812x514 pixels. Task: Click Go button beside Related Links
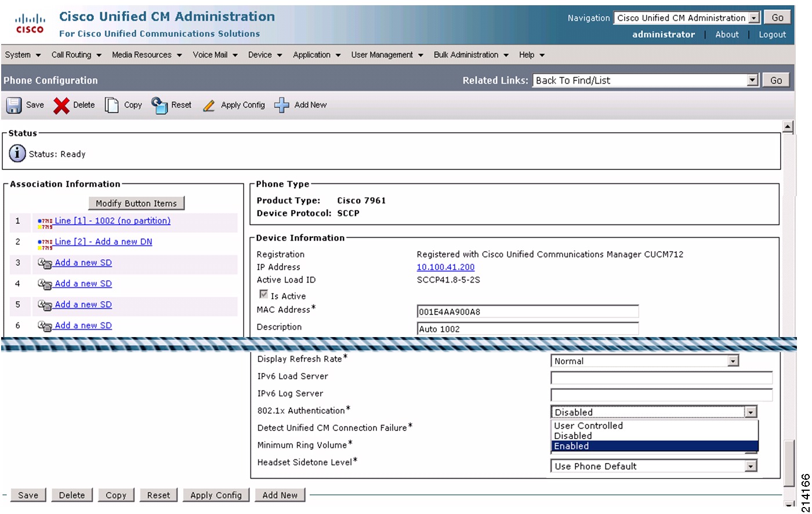776,81
